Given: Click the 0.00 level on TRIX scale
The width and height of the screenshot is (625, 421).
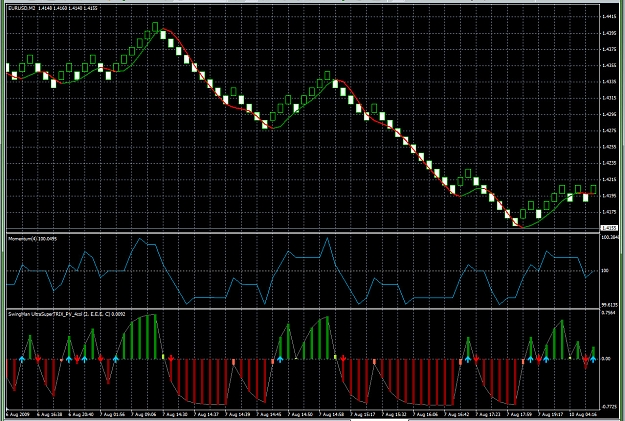Looking at the screenshot, I should coord(606,359).
